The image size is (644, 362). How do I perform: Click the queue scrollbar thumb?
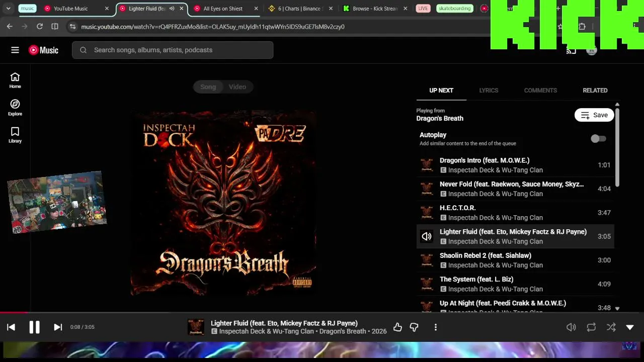pos(617,147)
